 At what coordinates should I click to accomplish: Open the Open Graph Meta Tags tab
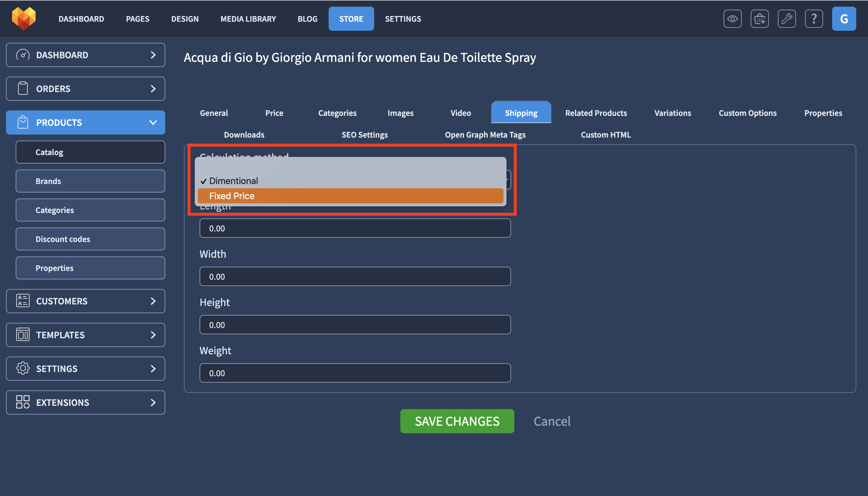[x=485, y=135]
